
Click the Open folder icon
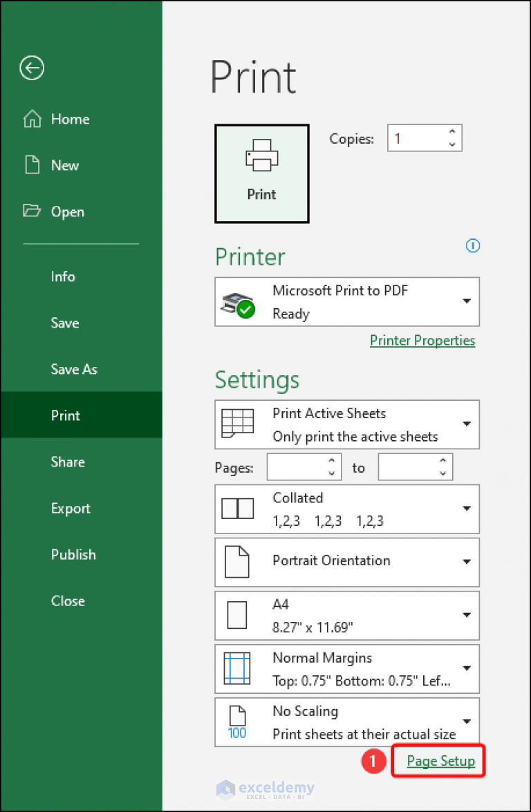(x=32, y=211)
